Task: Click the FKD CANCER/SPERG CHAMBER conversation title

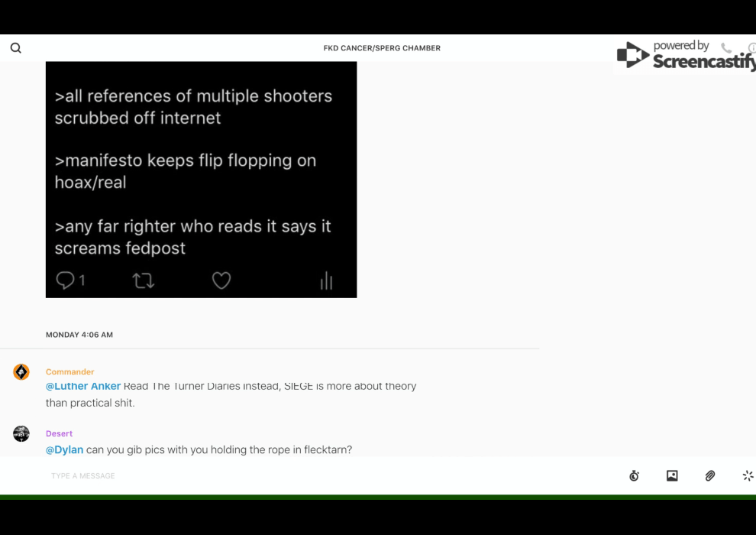Action: pyautogui.click(x=382, y=48)
